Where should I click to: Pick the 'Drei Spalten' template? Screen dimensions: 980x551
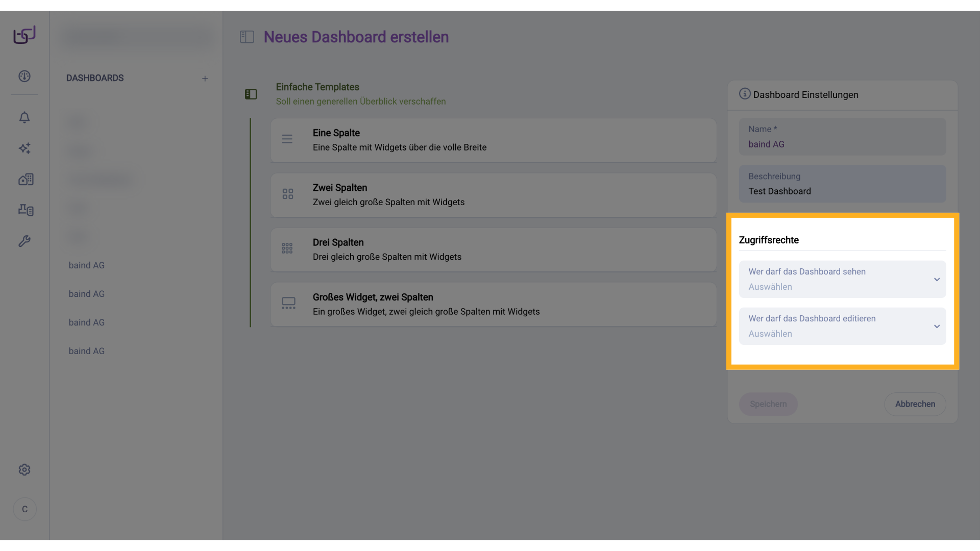(x=493, y=249)
